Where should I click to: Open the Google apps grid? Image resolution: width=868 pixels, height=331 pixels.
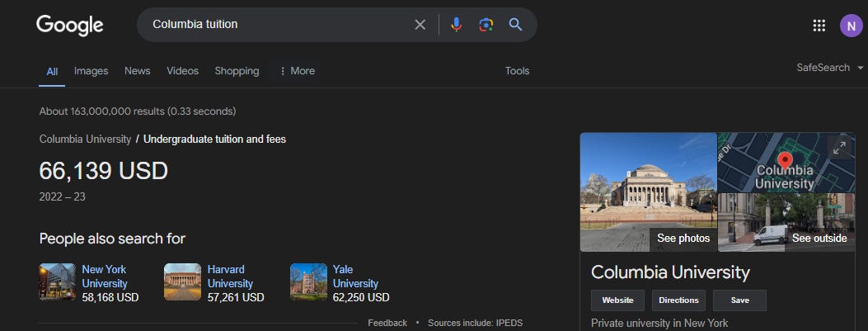pos(819,25)
